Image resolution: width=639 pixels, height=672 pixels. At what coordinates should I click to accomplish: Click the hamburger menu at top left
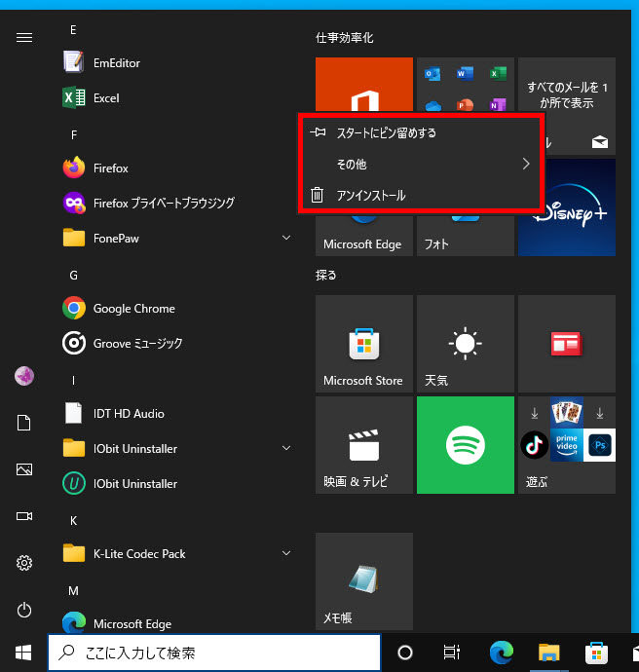tap(24, 38)
